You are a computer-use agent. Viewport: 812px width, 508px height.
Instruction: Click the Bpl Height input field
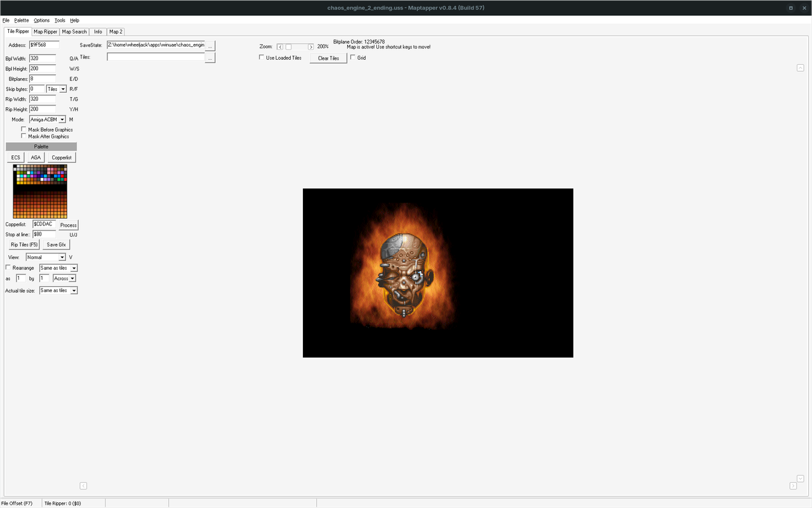click(43, 69)
